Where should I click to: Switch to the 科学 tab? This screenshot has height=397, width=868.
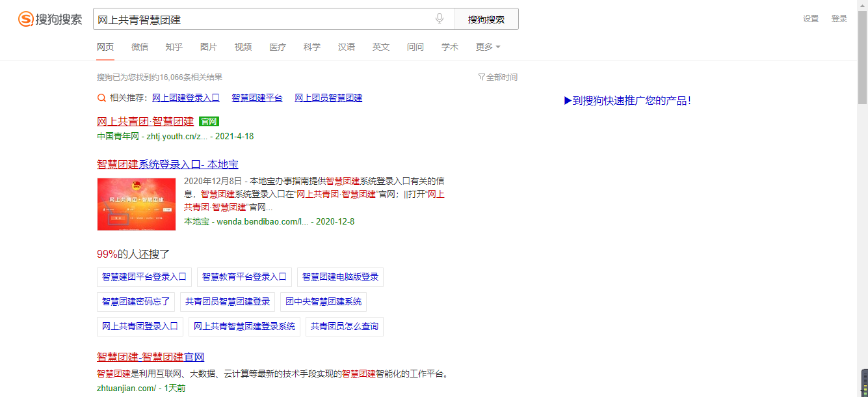point(312,47)
